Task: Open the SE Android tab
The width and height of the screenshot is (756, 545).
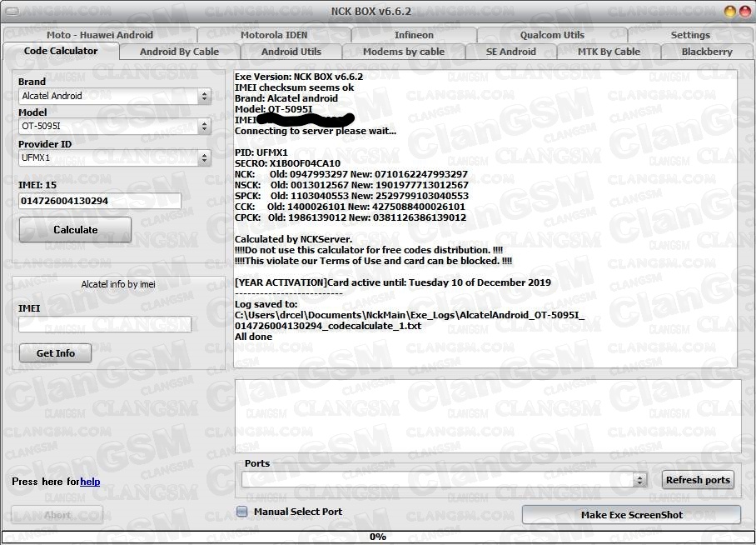Action: click(x=511, y=52)
